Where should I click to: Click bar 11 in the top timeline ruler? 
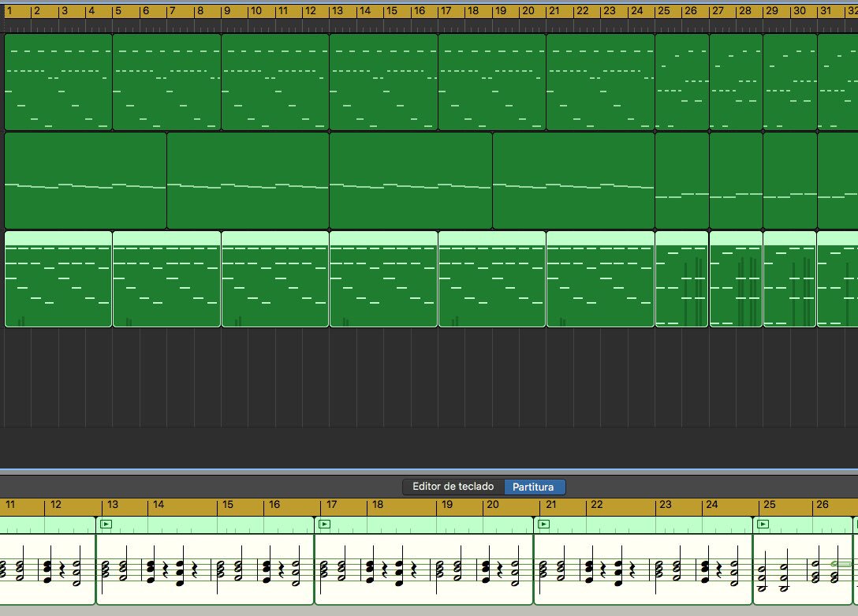click(282, 10)
